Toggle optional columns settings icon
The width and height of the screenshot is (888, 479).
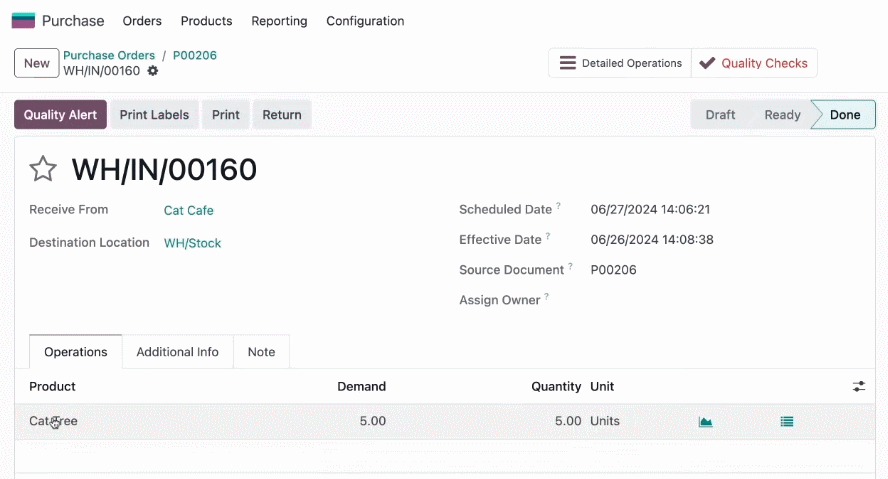point(859,386)
